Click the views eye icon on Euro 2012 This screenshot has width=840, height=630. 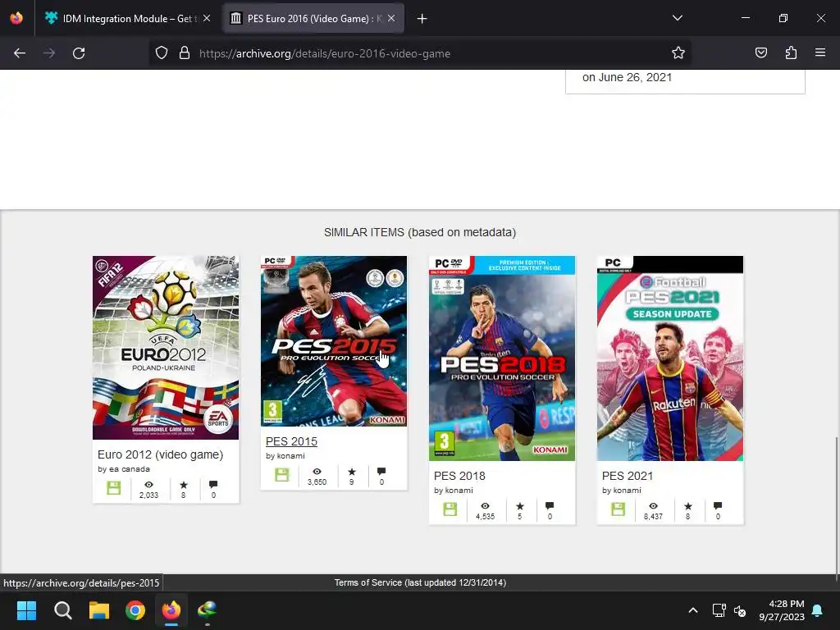tap(149, 484)
